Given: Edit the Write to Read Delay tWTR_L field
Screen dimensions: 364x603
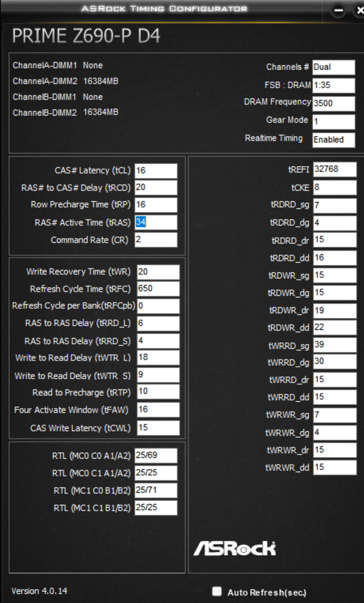Looking at the screenshot, I should (x=159, y=358).
